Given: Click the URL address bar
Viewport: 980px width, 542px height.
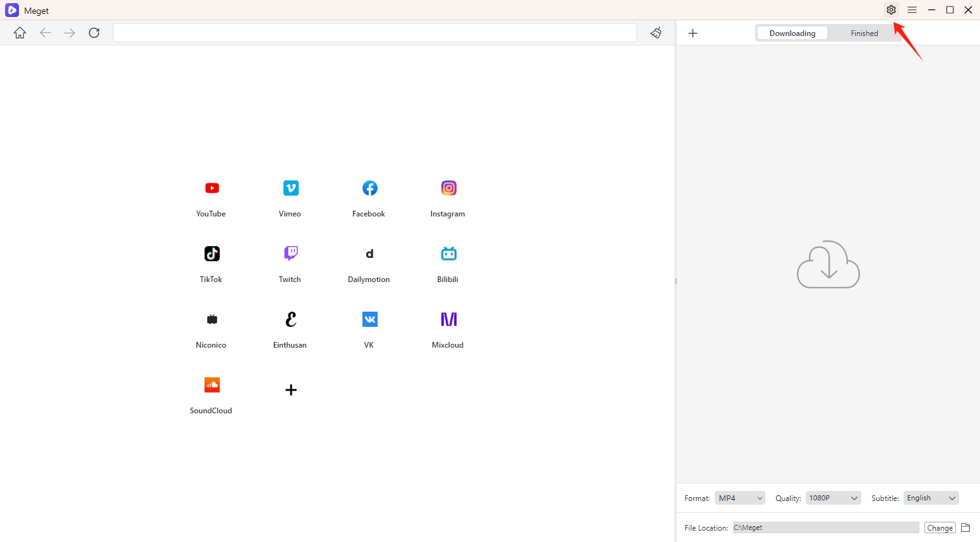Looking at the screenshot, I should coord(375,33).
